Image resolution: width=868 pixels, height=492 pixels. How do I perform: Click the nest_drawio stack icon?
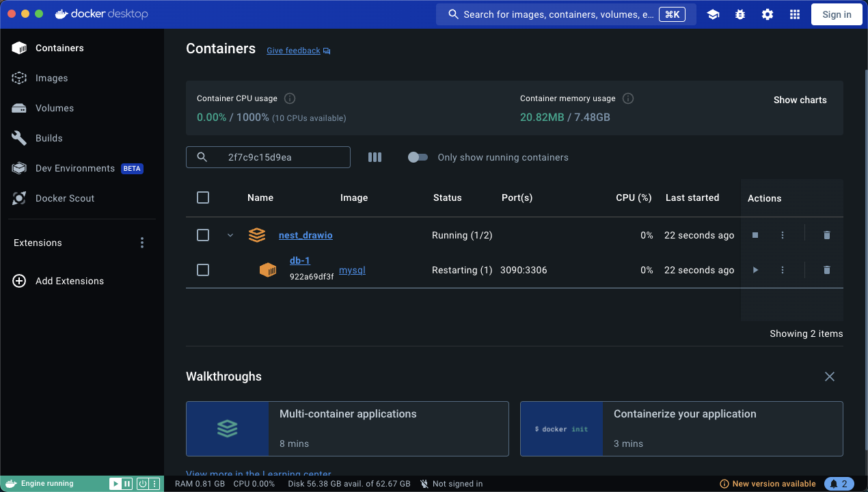click(256, 235)
